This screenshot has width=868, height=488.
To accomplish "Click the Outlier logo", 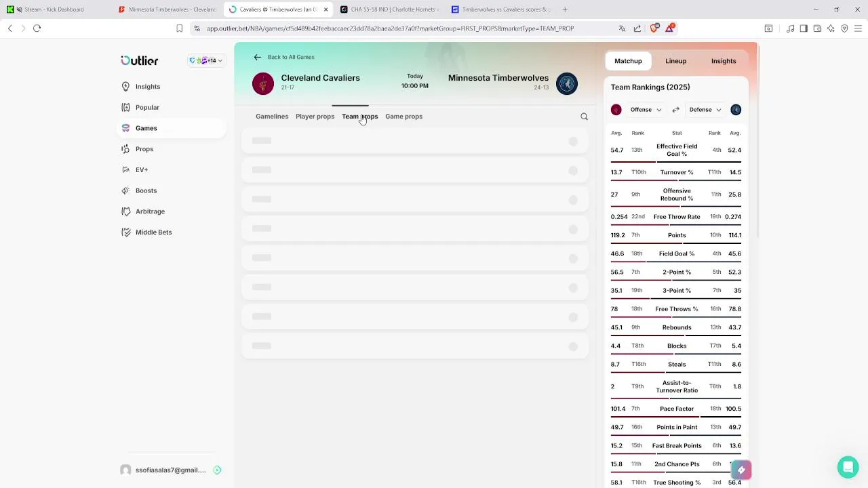I will [x=140, y=60].
